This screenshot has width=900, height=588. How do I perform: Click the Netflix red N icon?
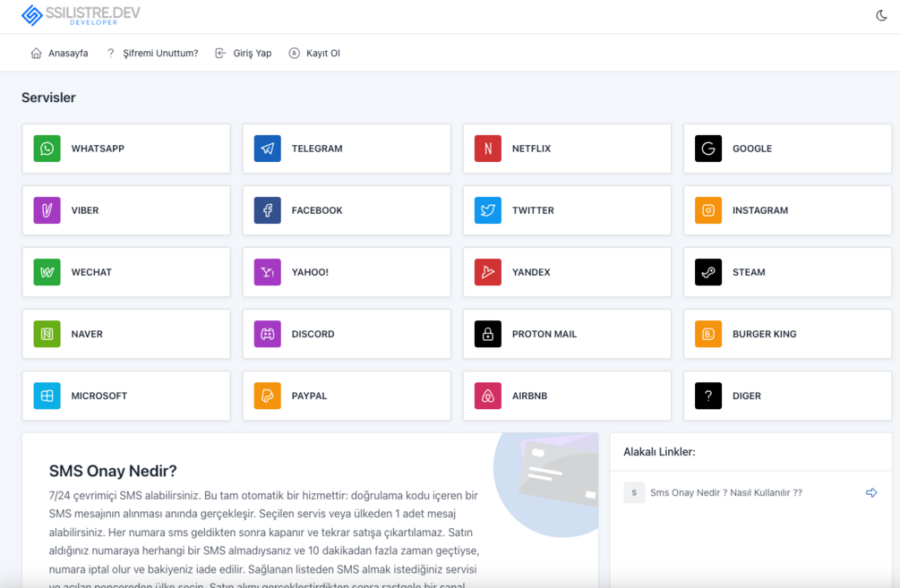488,149
